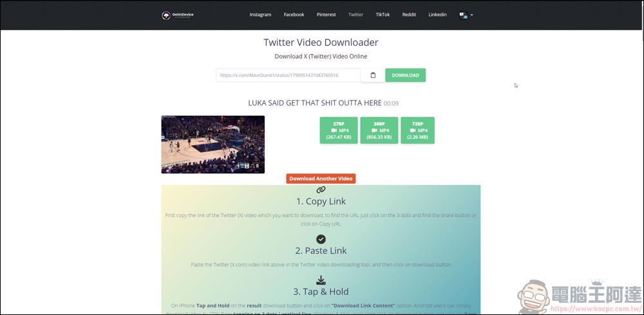644x315 pixels.
Task: Click the download tray icon above Tap & Hold
Action: click(321, 280)
